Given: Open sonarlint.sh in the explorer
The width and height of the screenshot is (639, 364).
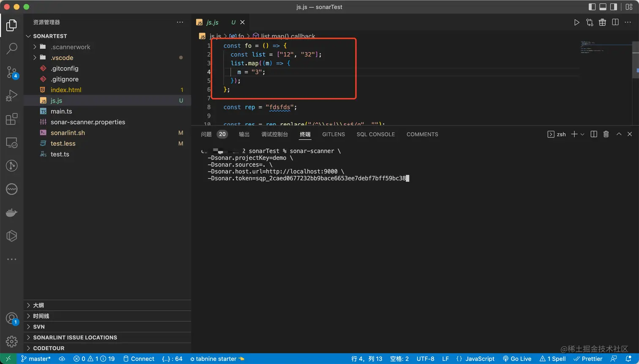Looking at the screenshot, I should 107,133.
